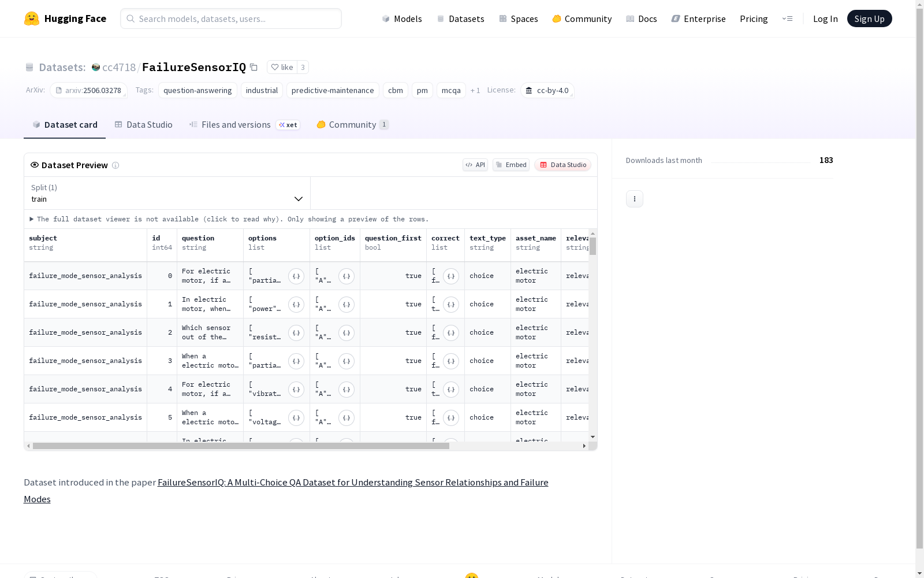Click the Log In link
The width and height of the screenshot is (924, 578).
click(x=825, y=18)
